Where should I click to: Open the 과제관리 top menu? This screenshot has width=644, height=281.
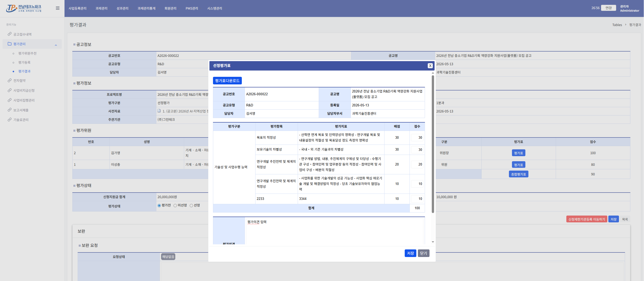pos(101,8)
